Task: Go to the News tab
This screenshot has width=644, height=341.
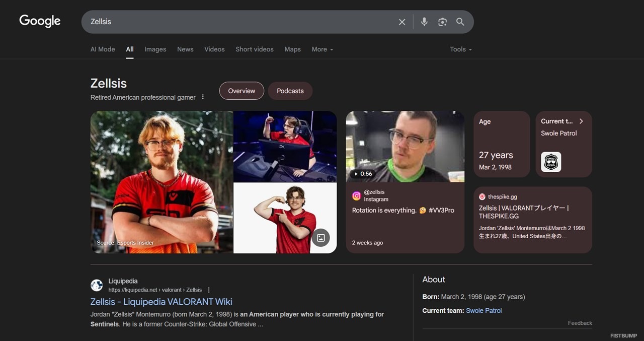Action: (x=185, y=49)
